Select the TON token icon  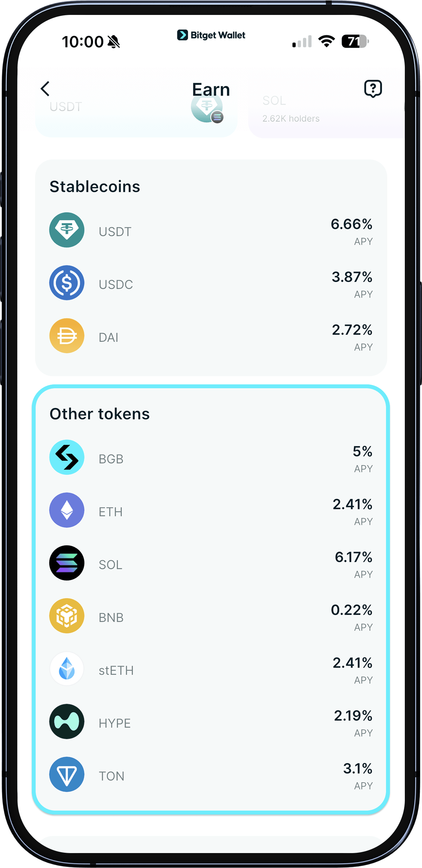click(x=66, y=774)
